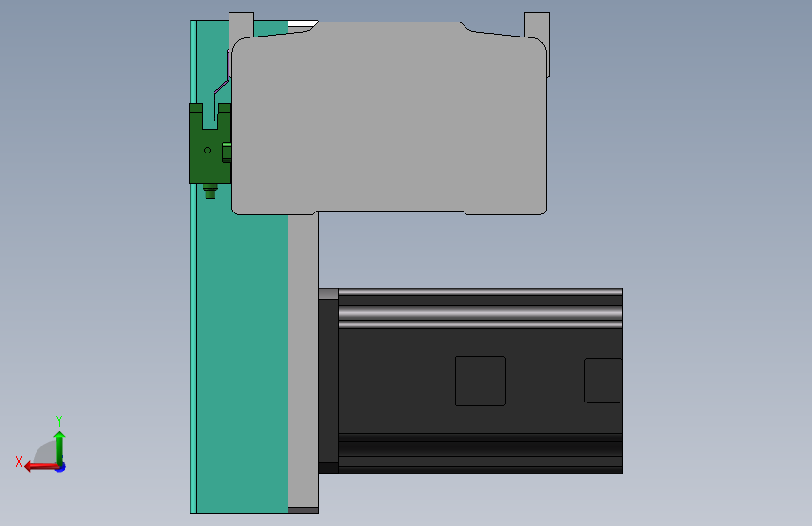
Task: Click the small circular hole on green bracket
Action: [x=207, y=150]
